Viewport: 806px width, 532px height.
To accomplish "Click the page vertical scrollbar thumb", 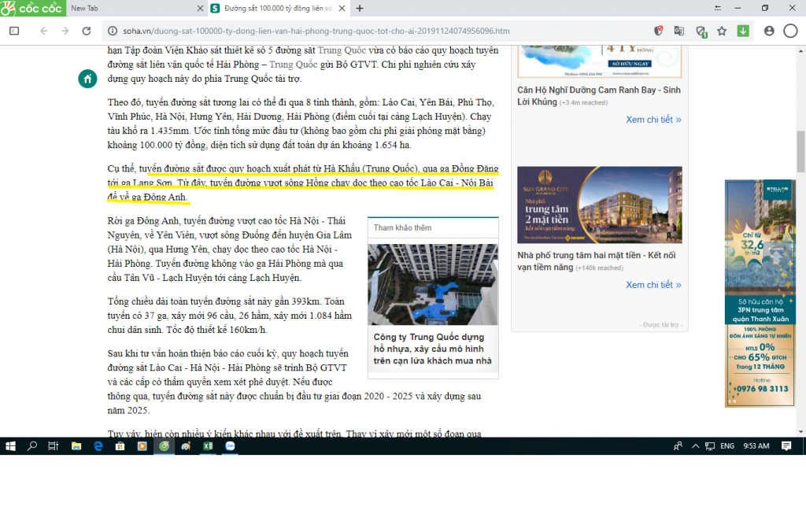I will coord(800,152).
